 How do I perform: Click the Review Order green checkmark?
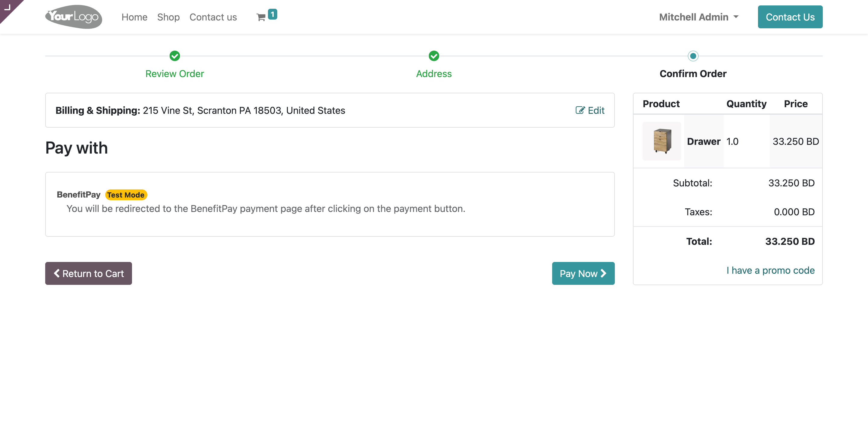coord(175,56)
